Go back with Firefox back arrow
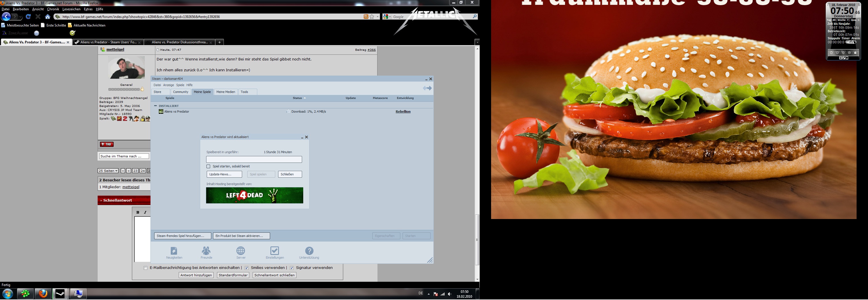 (x=6, y=17)
